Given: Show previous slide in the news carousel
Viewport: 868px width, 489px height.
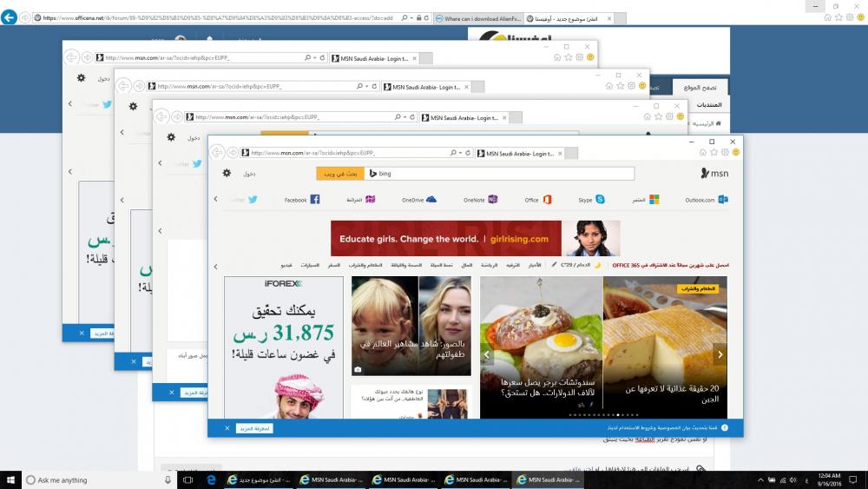Looking at the screenshot, I should tap(487, 354).
